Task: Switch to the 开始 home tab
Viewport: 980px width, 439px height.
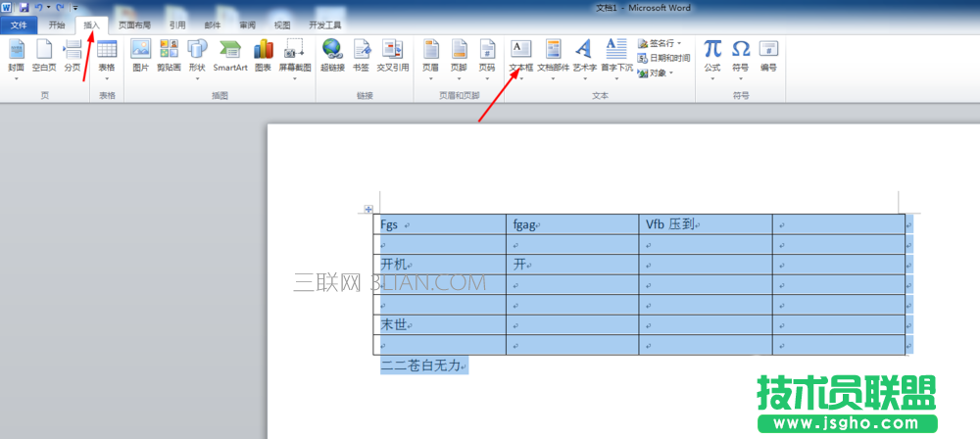Action: click(56, 25)
